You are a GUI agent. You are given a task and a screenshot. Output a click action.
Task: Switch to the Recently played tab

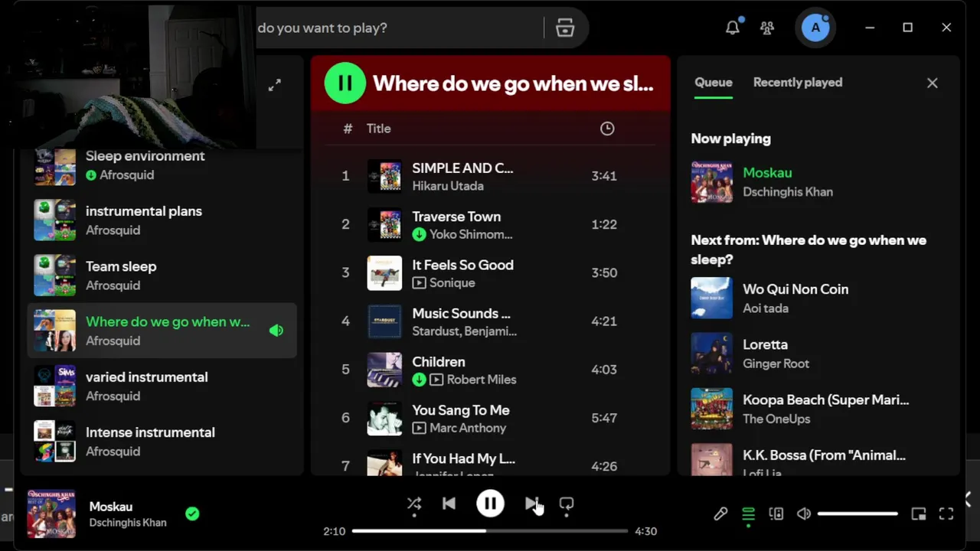[798, 83]
